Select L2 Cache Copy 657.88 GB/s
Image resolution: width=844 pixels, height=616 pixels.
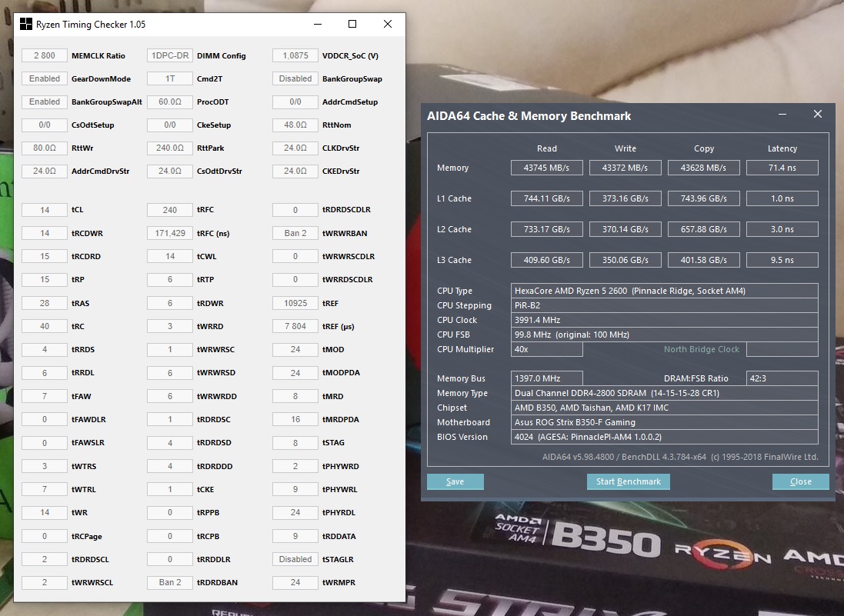703,229
